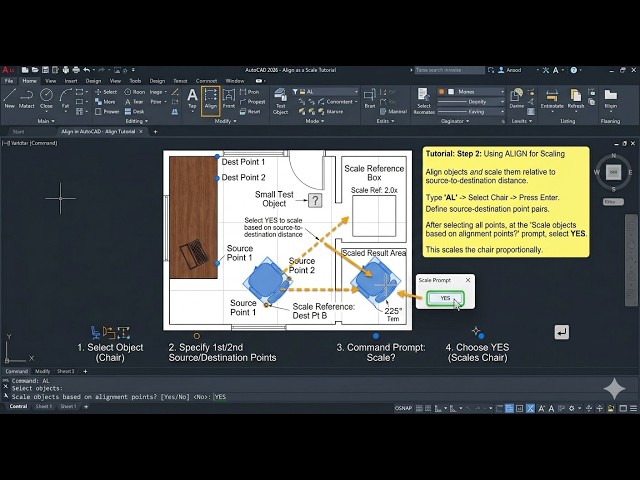
Task: Add a new document tab with plus
Action: tap(155, 131)
